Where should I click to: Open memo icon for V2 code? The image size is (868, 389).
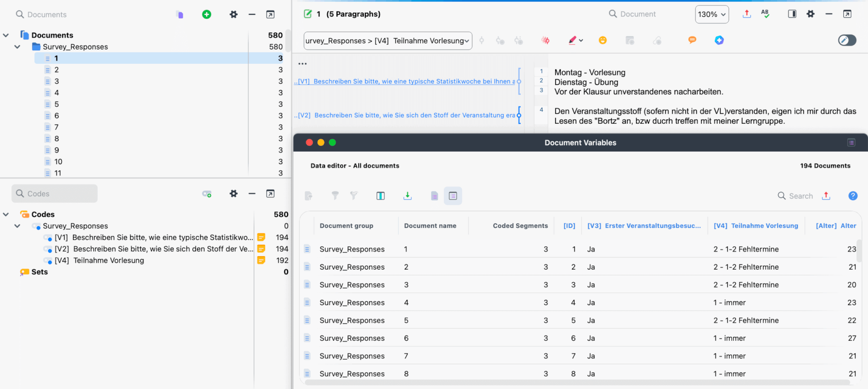[261, 249]
